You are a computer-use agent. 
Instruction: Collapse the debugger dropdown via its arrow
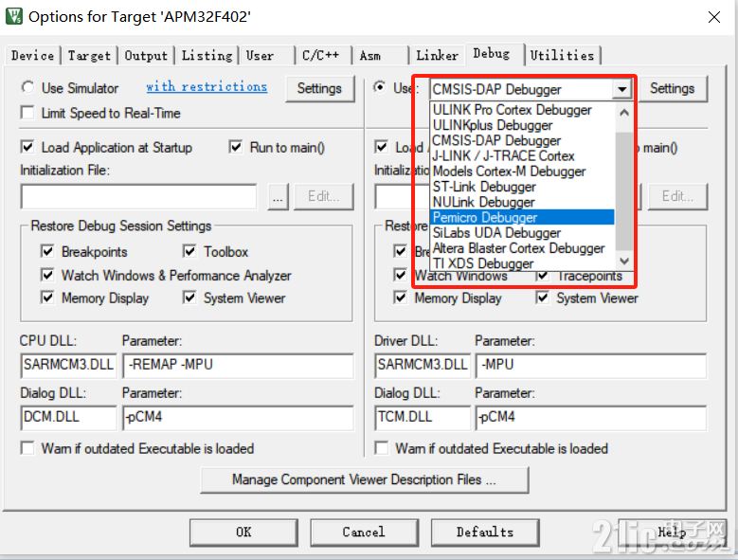point(622,89)
